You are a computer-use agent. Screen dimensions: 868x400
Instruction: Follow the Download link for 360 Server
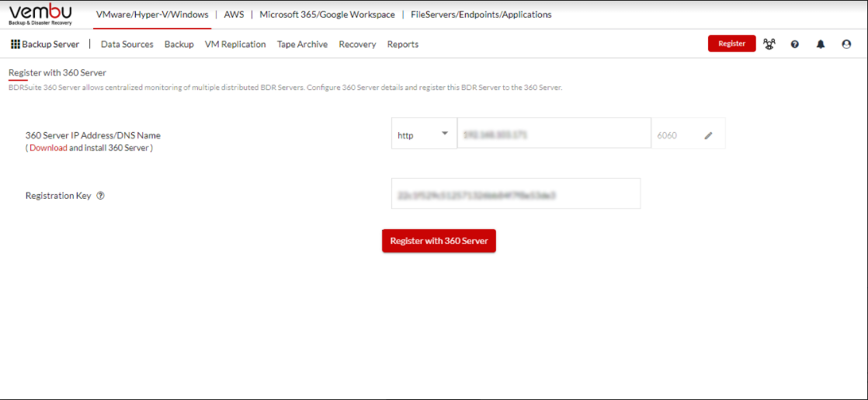tap(48, 148)
